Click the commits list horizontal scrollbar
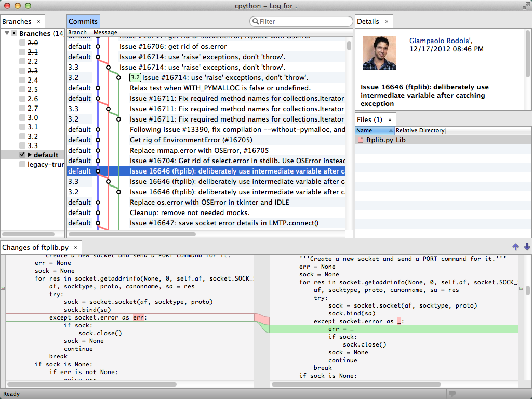 tap(132, 234)
